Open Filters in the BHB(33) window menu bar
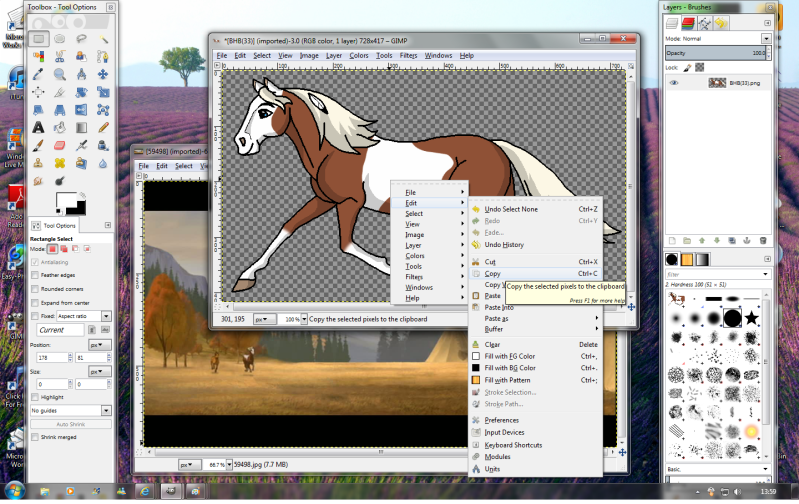 409,56
